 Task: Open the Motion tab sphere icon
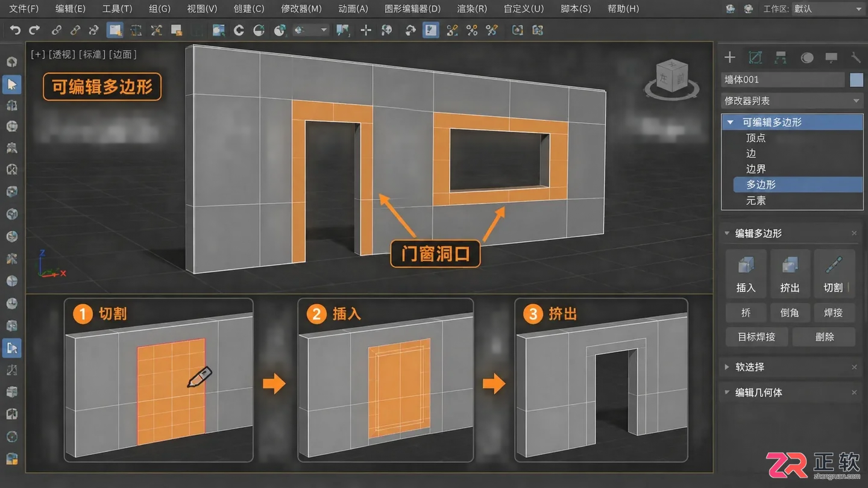(x=807, y=57)
